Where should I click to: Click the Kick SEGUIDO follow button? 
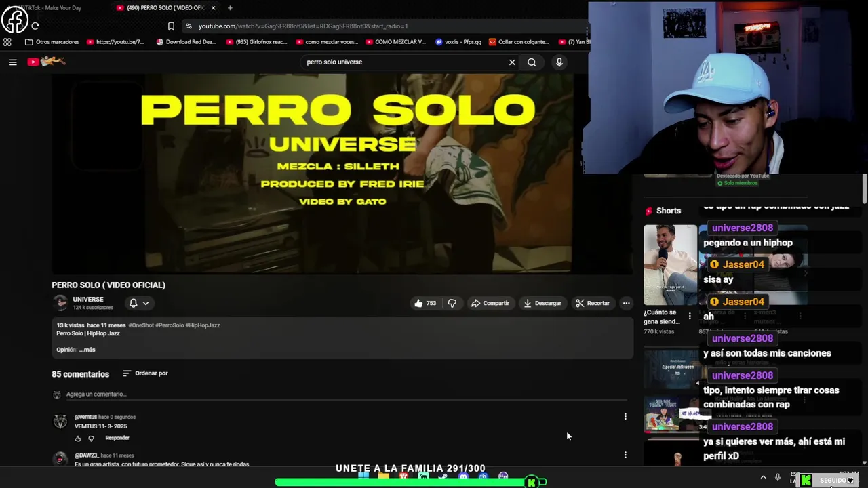click(x=829, y=480)
